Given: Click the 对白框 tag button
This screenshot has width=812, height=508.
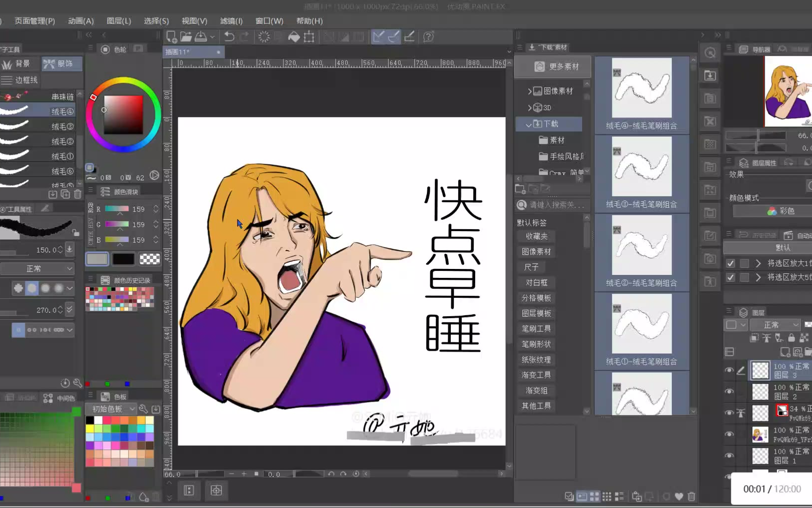Looking at the screenshot, I should click(x=536, y=282).
